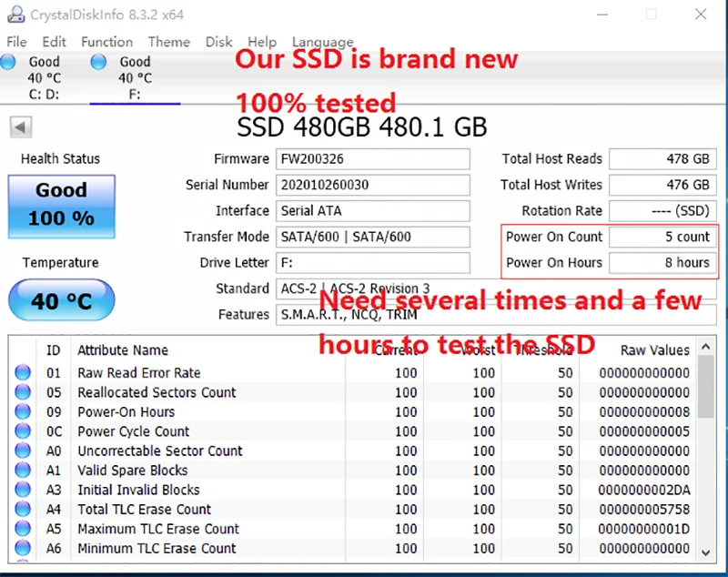This screenshot has height=577, width=728.
Task: Click the indicator beside Minimum TLC Erase Count
Action: [22, 548]
